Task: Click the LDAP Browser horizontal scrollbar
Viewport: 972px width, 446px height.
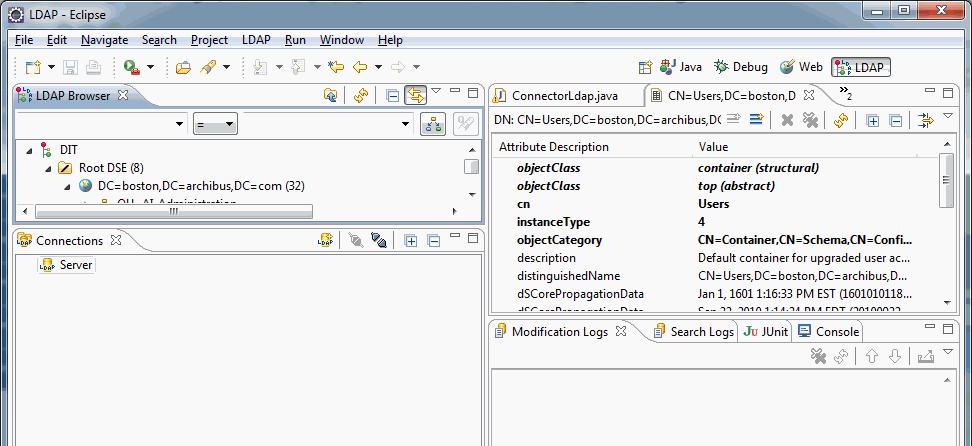Action: (x=174, y=212)
